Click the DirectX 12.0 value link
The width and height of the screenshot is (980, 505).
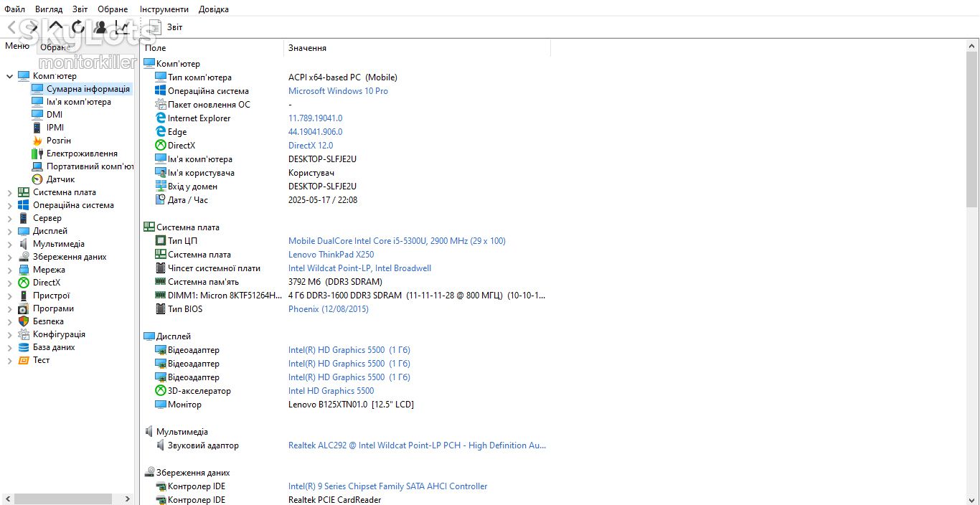click(x=311, y=146)
